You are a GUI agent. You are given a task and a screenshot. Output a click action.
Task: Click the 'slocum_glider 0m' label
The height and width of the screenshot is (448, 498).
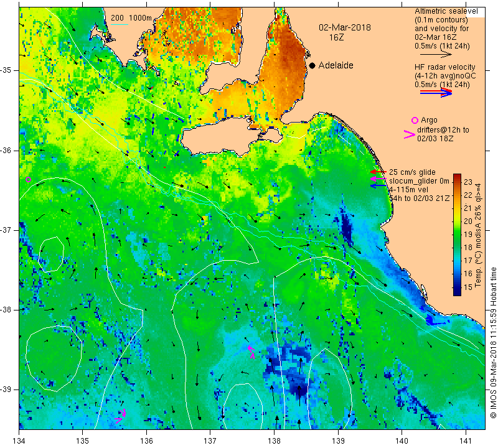coord(419,181)
